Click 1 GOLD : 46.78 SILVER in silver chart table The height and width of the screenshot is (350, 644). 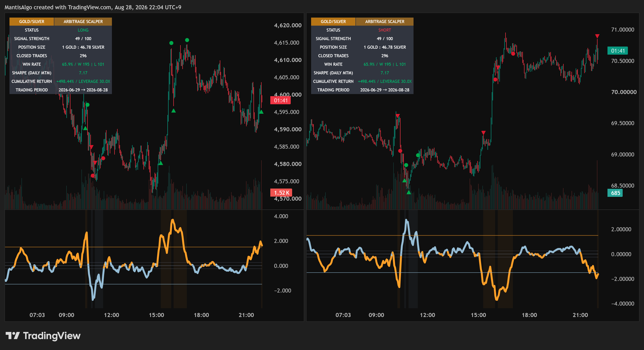click(385, 47)
